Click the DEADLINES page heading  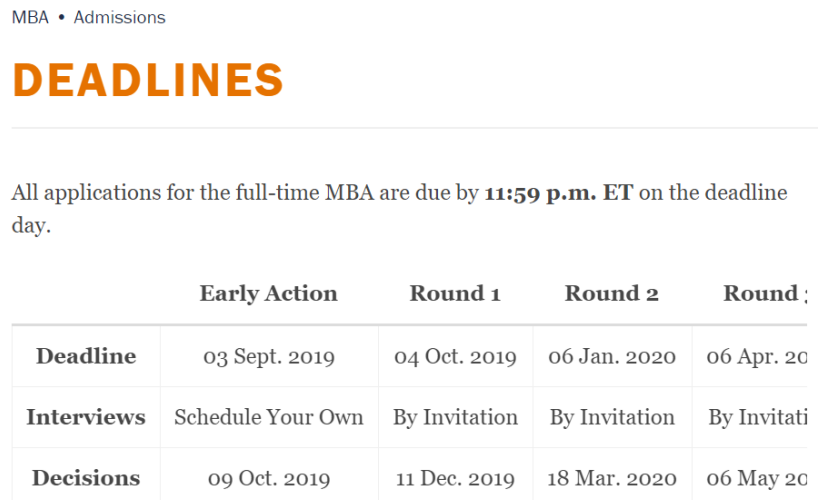point(148,80)
